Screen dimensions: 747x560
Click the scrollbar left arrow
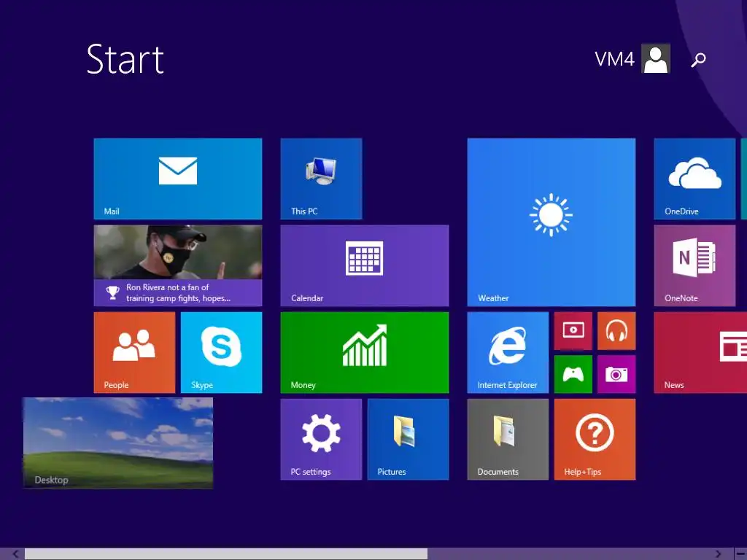[x=15, y=554]
